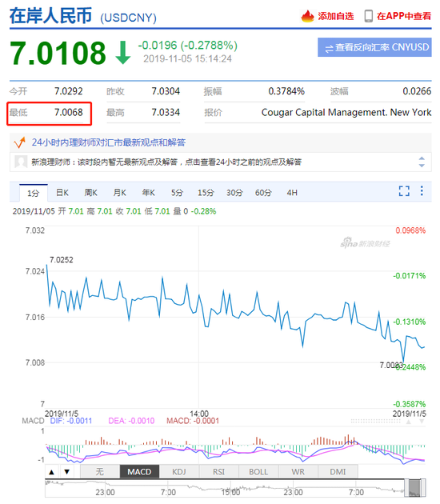Screen dimensions: 440x504
Task: Click the current price 7.0108
Action: point(58,53)
